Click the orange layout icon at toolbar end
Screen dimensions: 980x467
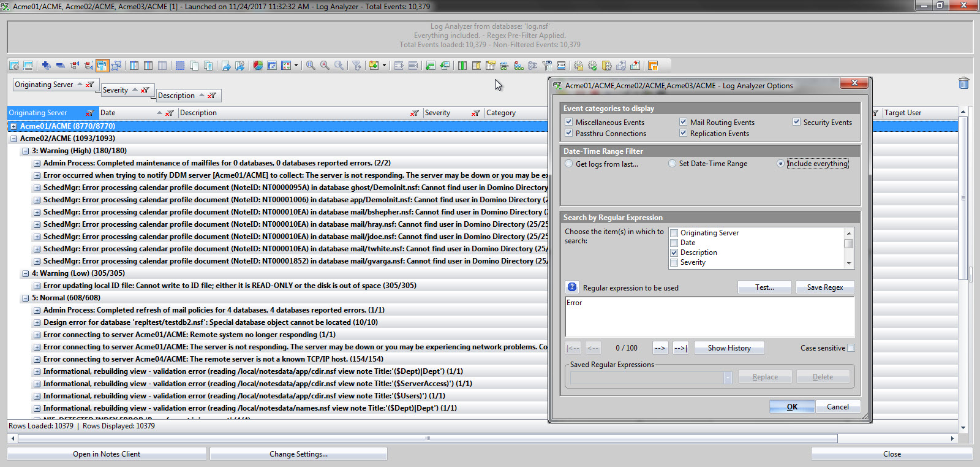coord(653,66)
